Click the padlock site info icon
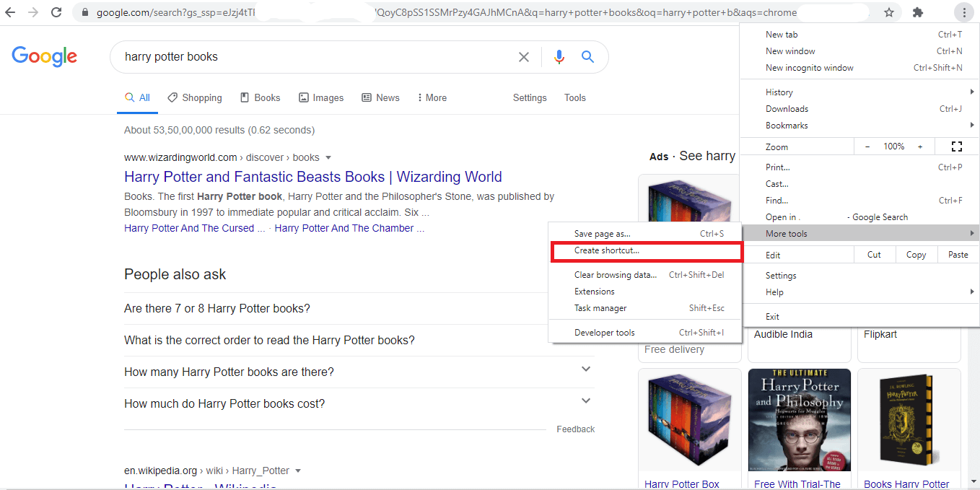The width and height of the screenshot is (980, 490). [x=84, y=12]
